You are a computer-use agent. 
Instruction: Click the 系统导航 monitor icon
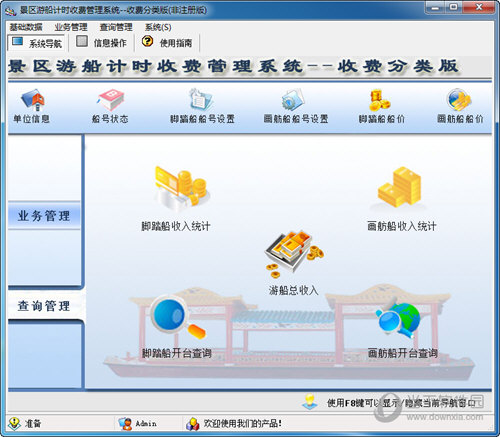(x=18, y=42)
